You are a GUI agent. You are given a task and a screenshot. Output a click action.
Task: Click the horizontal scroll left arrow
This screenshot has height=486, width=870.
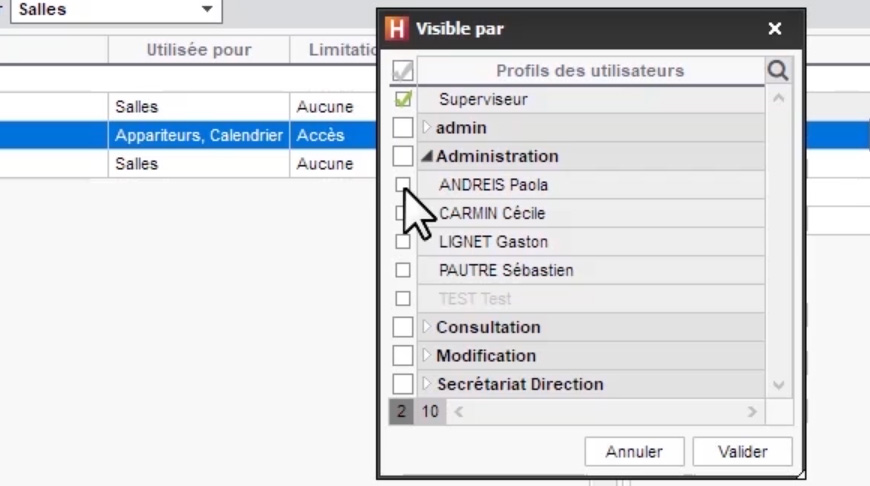click(459, 412)
